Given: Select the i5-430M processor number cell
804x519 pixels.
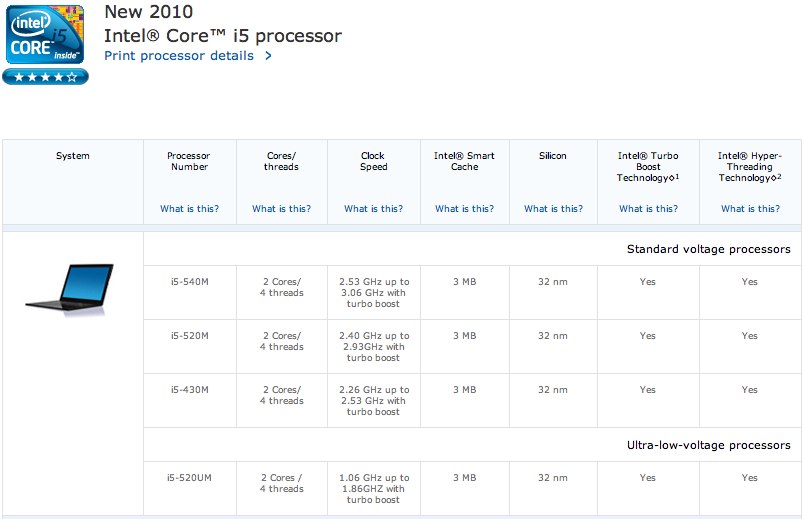Looking at the screenshot, I should [189, 390].
